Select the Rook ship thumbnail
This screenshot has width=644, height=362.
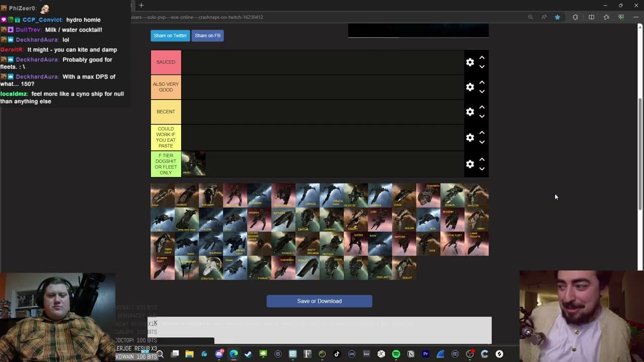[x=380, y=244]
